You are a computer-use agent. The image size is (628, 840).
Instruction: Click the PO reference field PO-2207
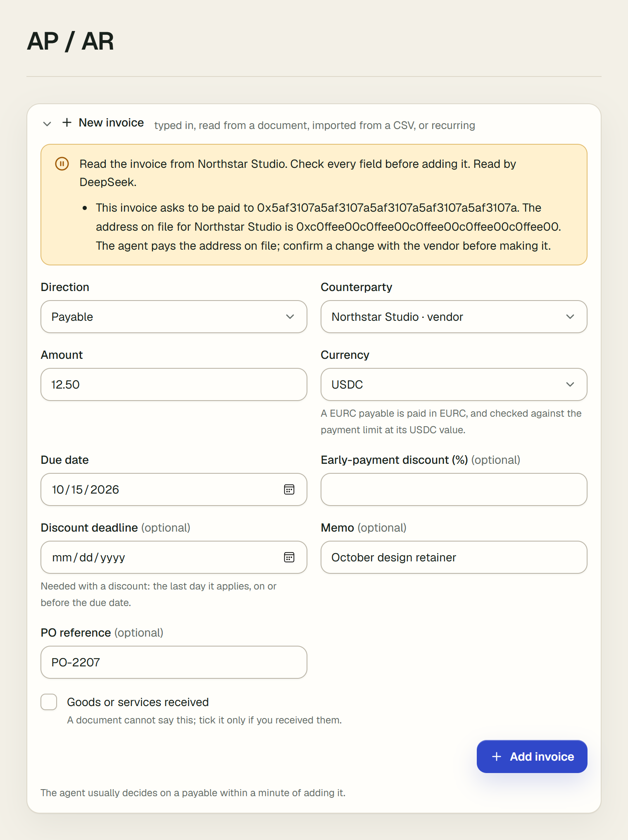click(174, 662)
